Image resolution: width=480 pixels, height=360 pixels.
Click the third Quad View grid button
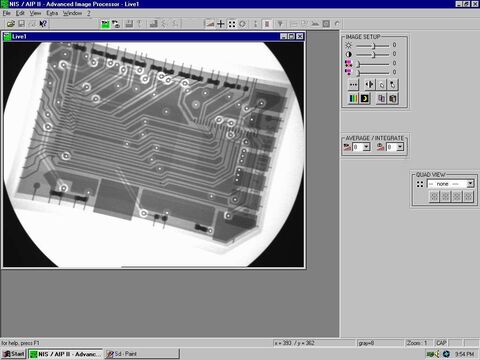[x=457, y=196]
